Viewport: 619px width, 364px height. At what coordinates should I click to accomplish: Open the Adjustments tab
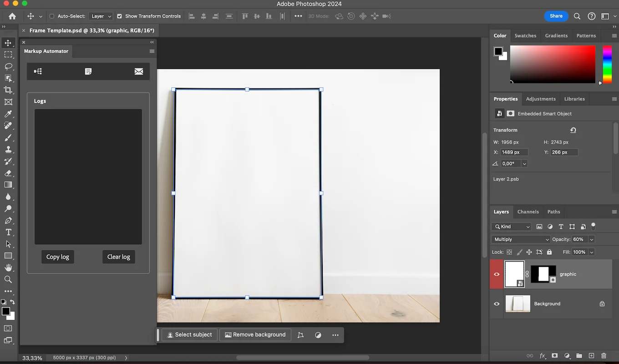coord(541,99)
